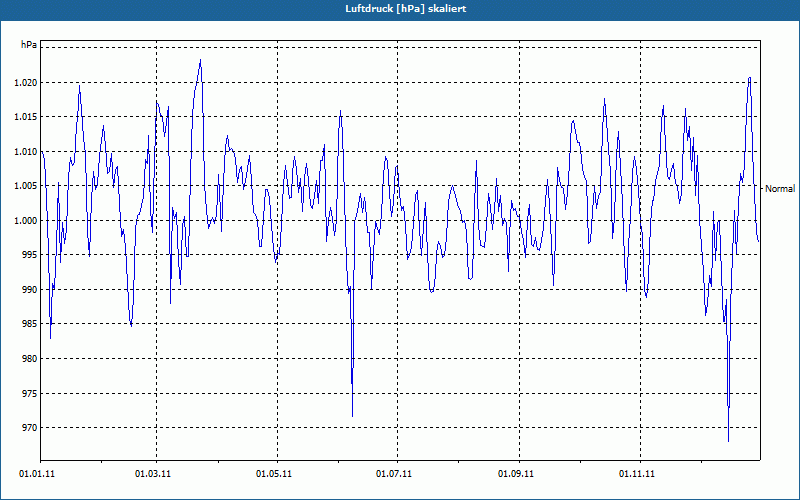Click the 995 y-axis value
Screen dimensions: 800x500
tap(30, 255)
